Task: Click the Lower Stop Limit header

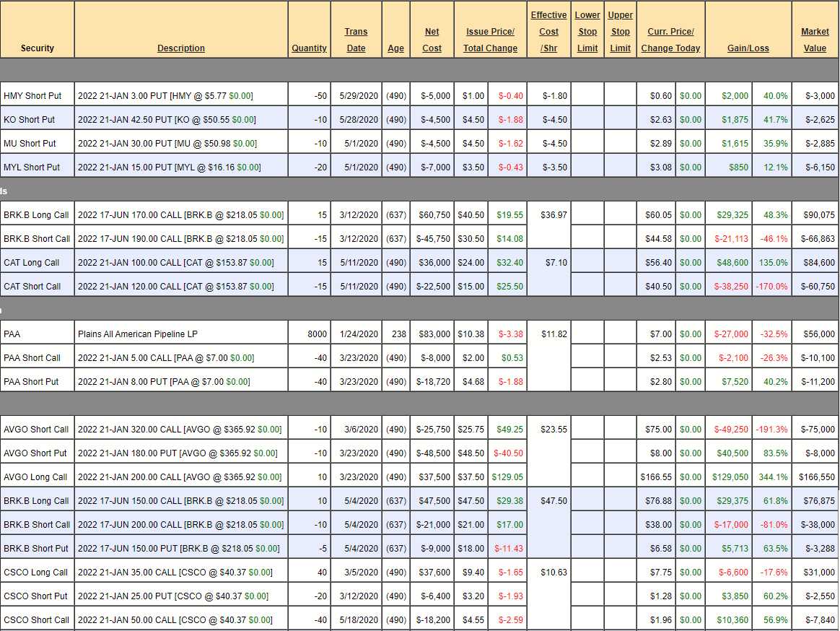Action: 587,32
